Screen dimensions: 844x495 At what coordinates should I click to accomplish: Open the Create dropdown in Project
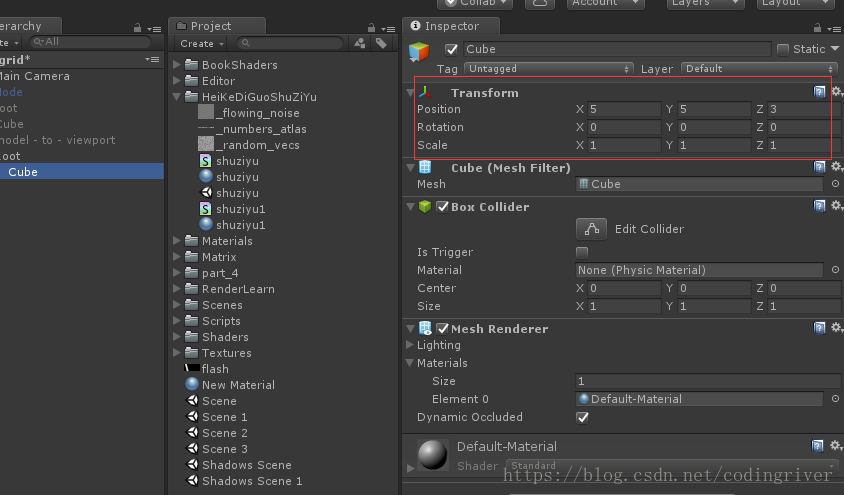pos(202,44)
